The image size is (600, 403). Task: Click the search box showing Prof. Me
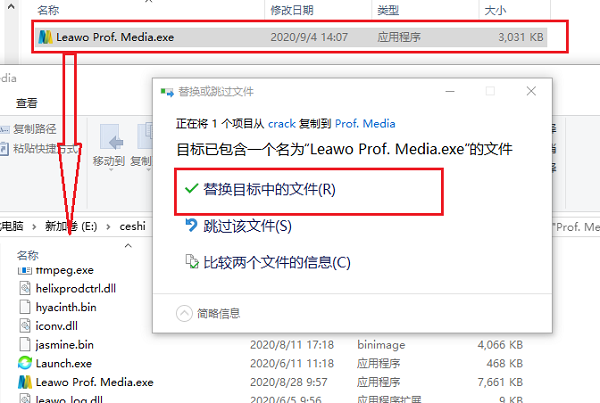(577, 227)
